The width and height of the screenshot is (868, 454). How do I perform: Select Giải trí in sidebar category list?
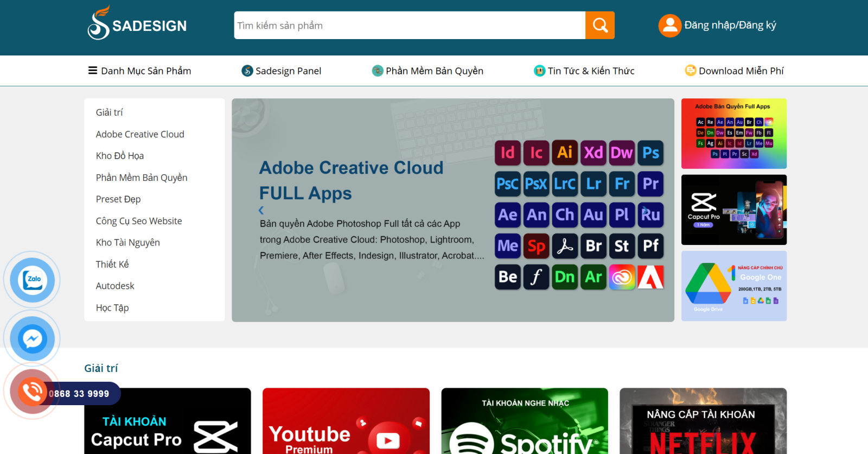point(110,112)
